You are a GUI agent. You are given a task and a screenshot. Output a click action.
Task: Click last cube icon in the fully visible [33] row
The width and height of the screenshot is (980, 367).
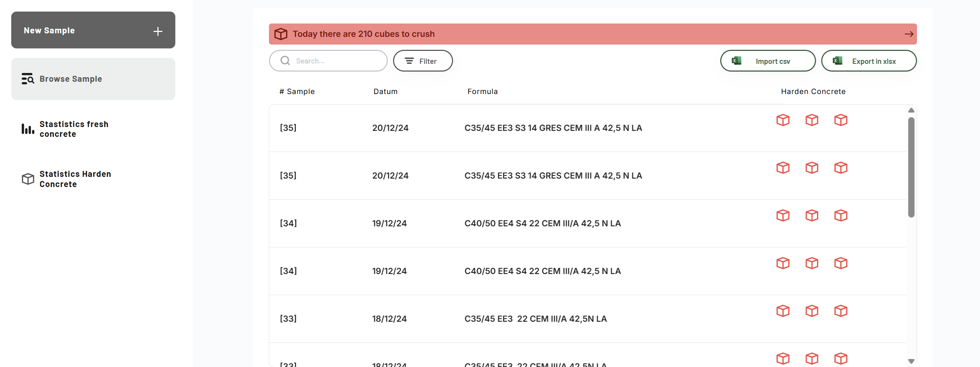click(x=841, y=311)
